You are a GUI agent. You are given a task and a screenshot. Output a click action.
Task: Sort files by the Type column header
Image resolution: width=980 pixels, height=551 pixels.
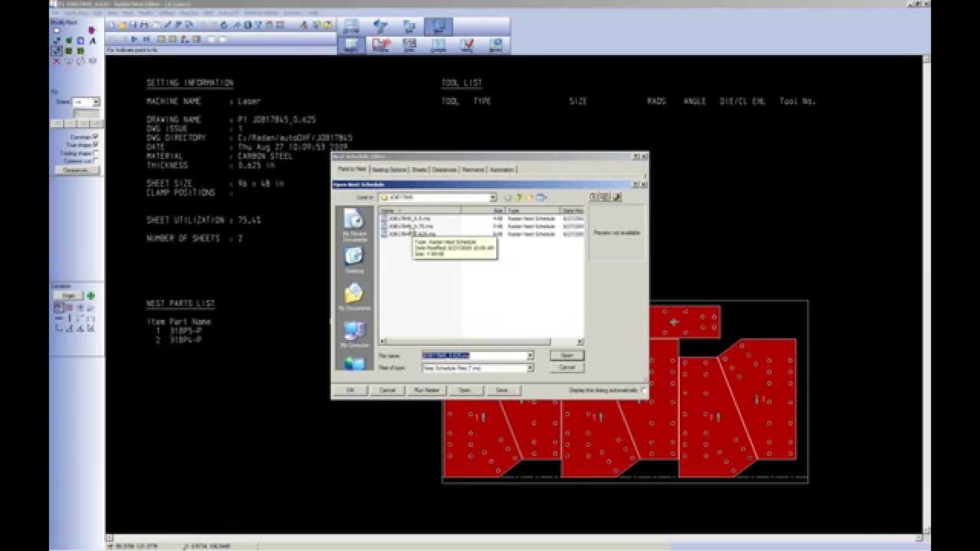pos(534,210)
